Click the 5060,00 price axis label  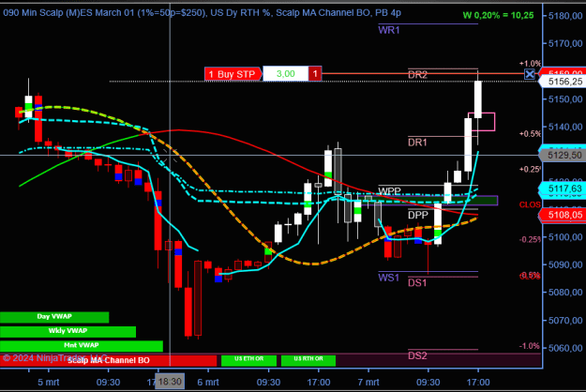(x=565, y=348)
